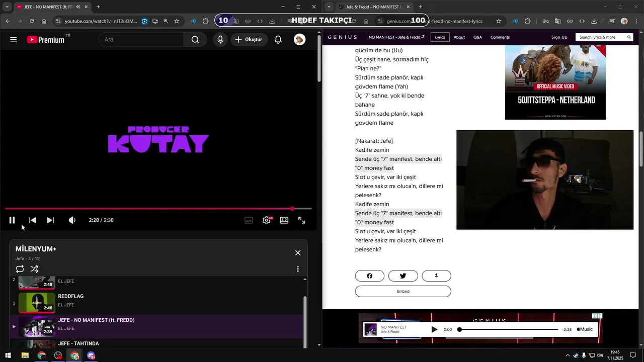Go back in the YouTube browser window
Screen dimensions: 644x362
(8, 21)
